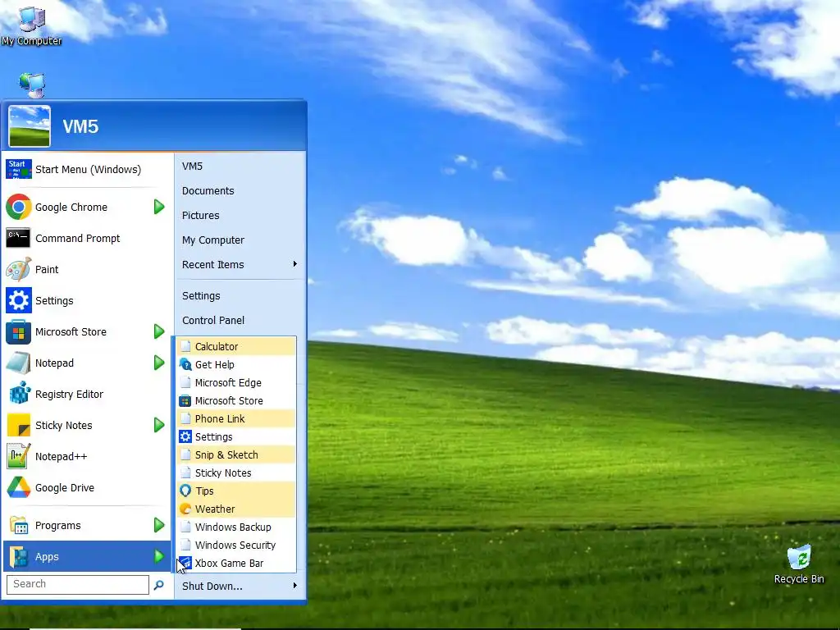This screenshot has height=630, width=840.
Task: Open Settings link in right column
Action: pyautogui.click(x=201, y=295)
